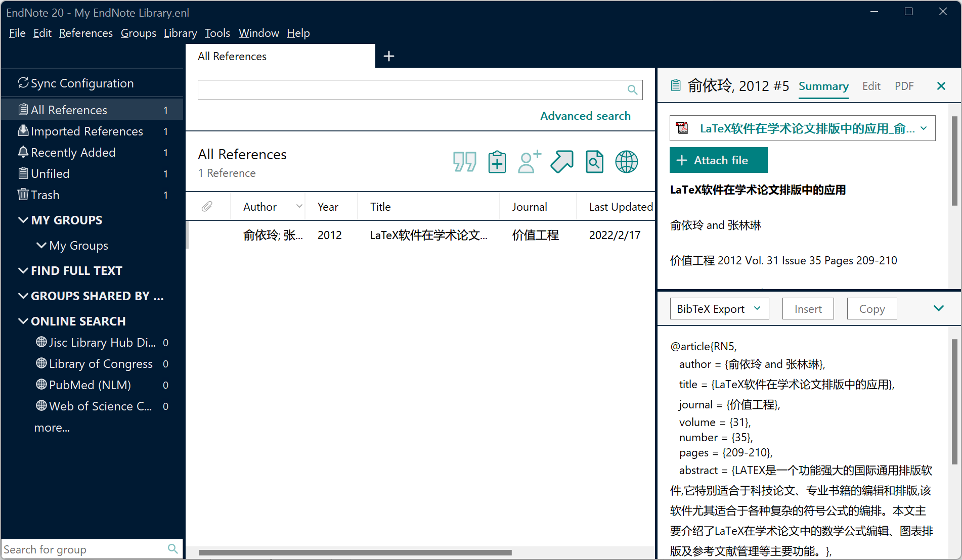962x560 pixels.
Task: Select the All References tab
Action: point(281,56)
